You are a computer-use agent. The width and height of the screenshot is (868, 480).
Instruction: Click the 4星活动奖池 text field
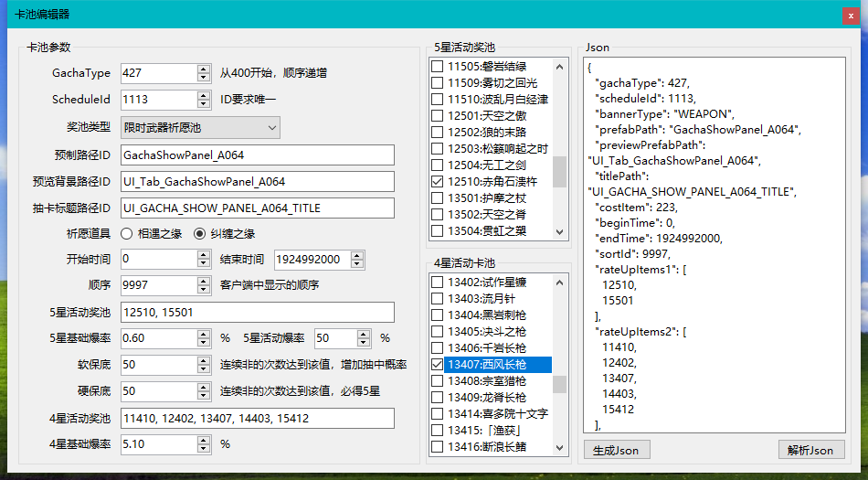256,418
